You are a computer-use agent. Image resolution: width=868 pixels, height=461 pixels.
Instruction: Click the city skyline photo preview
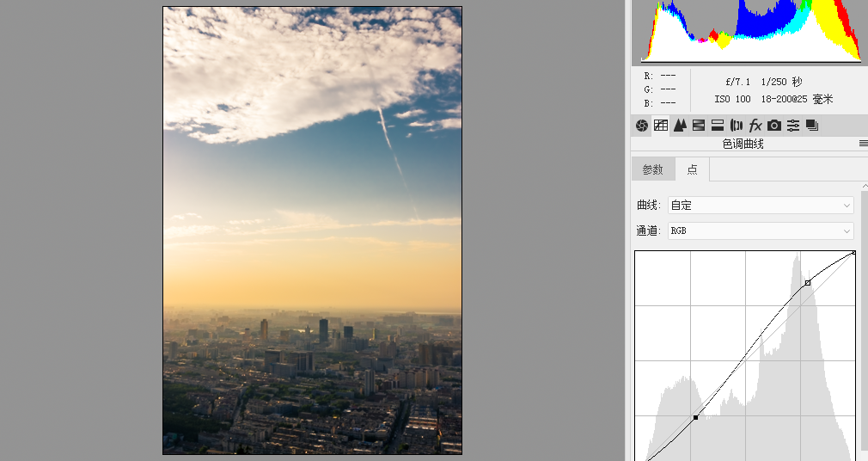point(312,230)
